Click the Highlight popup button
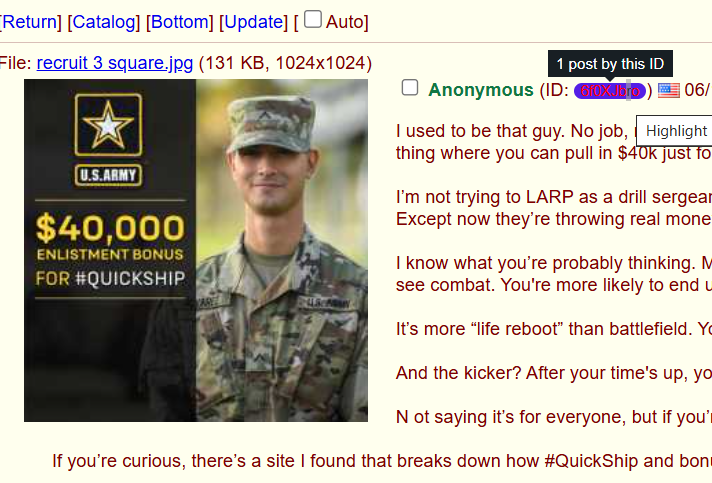 click(x=674, y=131)
